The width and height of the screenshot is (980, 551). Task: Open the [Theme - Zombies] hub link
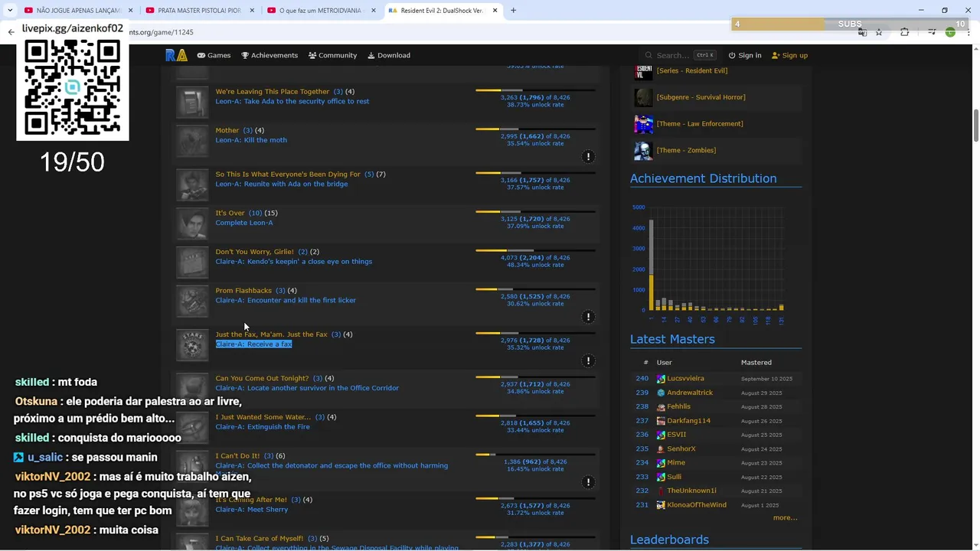pos(686,151)
